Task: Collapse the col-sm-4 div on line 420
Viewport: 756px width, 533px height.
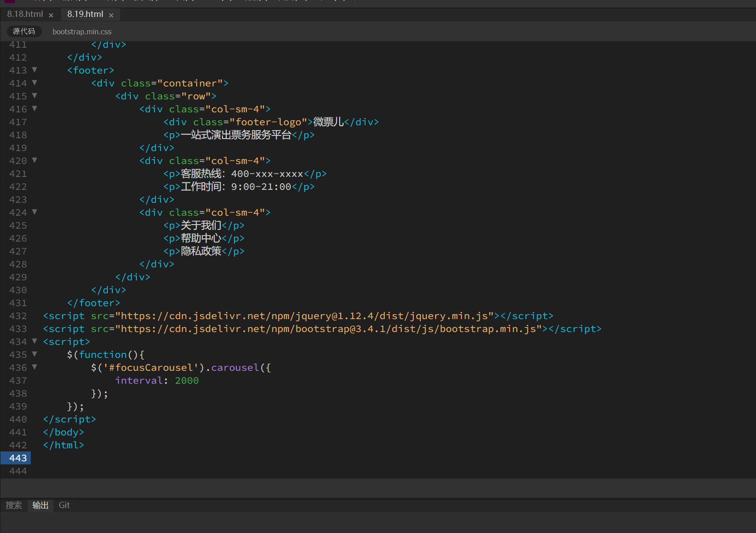Action: 34,160
